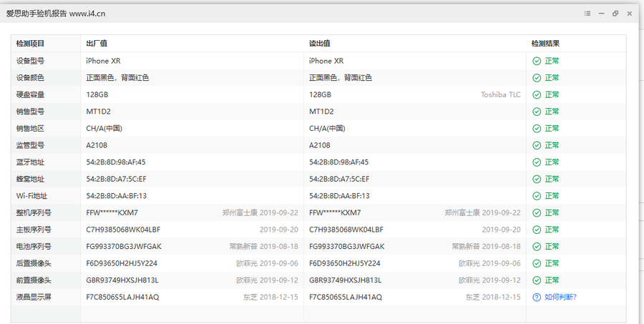Click green check icon in 整机序列号 row
This screenshot has height=324, width=644.
pos(537,212)
